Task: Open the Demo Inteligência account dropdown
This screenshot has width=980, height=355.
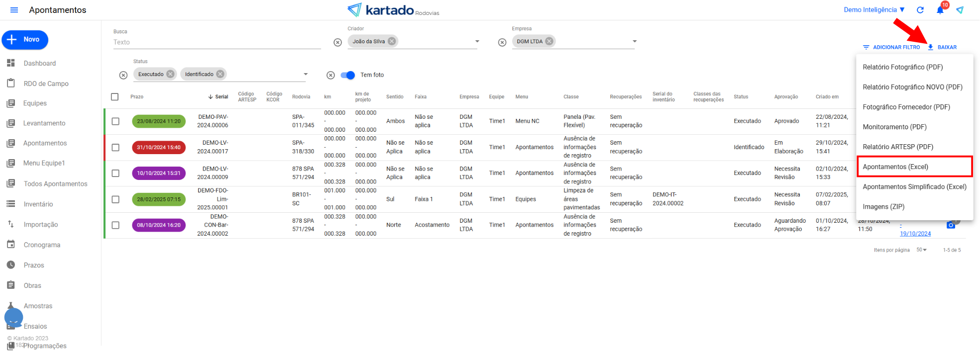Action: (874, 10)
